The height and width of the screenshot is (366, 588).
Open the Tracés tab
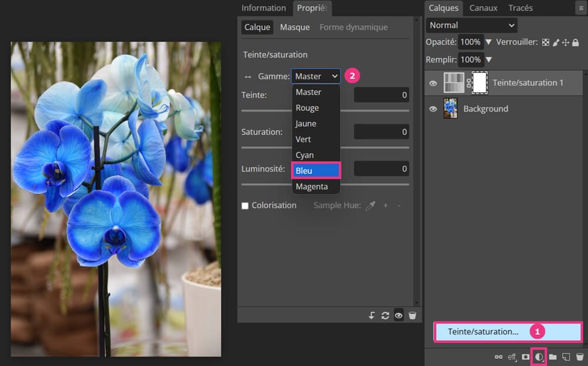point(520,8)
